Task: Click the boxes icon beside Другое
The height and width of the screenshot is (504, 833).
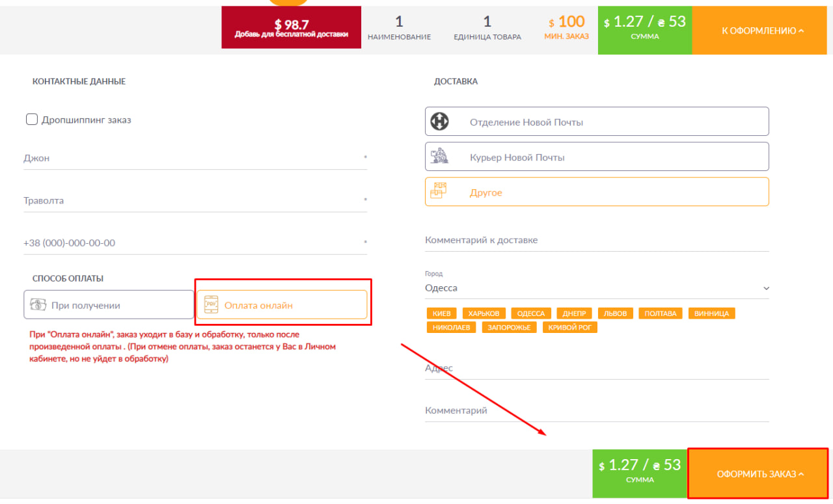Action: coord(441,192)
